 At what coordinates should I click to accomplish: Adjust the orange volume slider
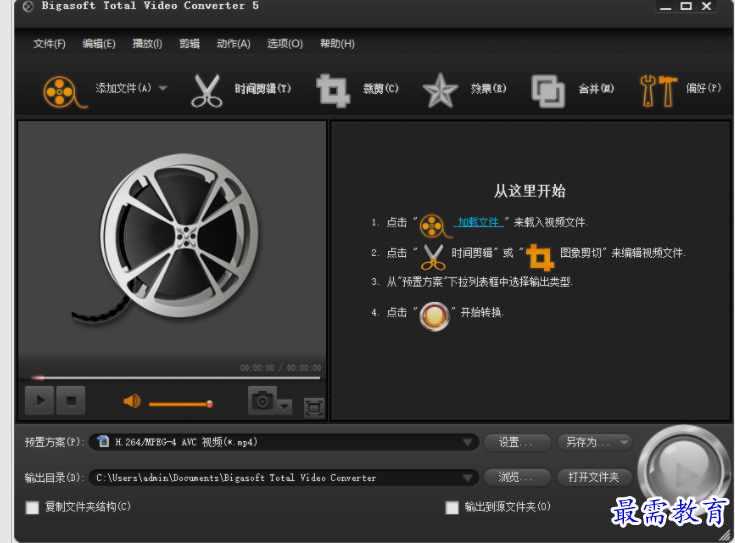(181, 404)
